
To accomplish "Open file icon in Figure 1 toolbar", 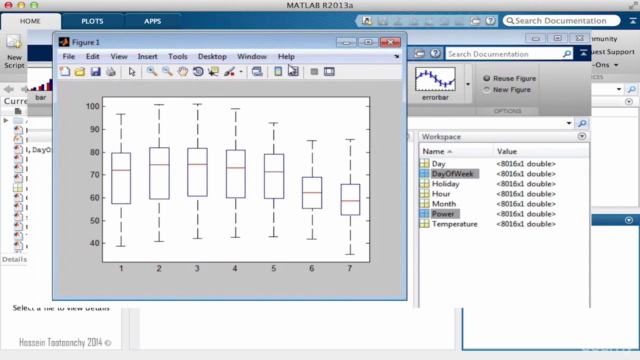I will tap(80, 72).
